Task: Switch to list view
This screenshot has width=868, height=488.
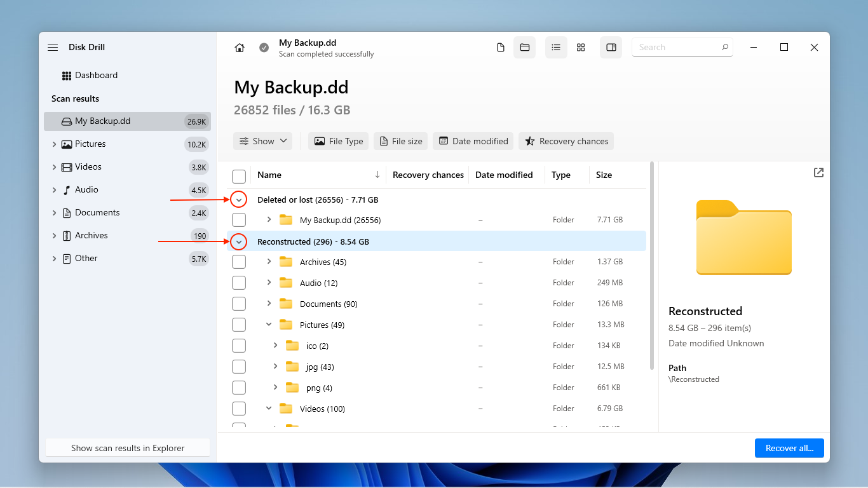Action: pyautogui.click(x=556, y=47)
